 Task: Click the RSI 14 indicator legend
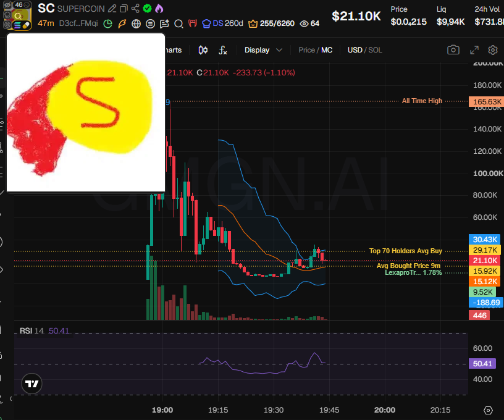click(x=44, y=330)
